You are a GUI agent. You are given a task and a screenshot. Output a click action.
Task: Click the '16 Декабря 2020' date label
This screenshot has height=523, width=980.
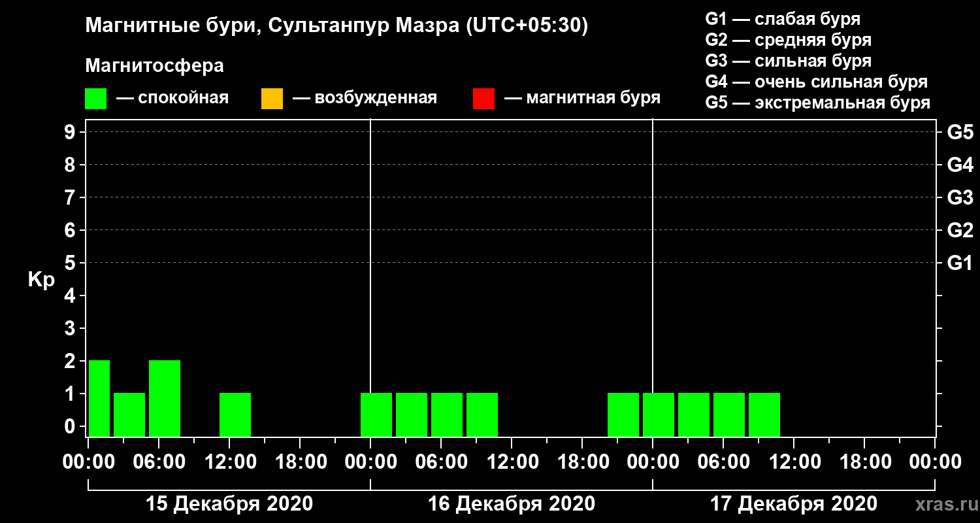click(512, 504)
